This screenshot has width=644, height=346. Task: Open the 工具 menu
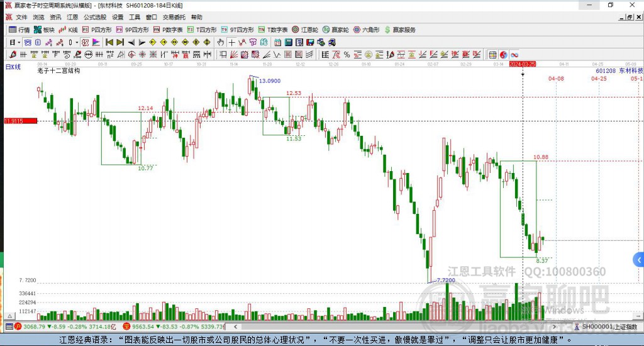pos(135,17)
